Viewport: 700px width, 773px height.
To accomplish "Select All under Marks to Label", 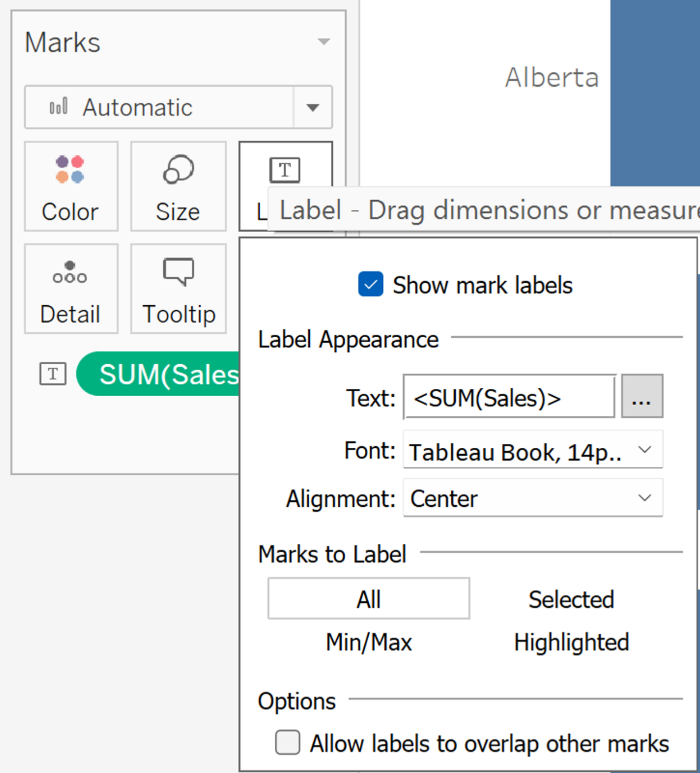I will pos(369,599).
